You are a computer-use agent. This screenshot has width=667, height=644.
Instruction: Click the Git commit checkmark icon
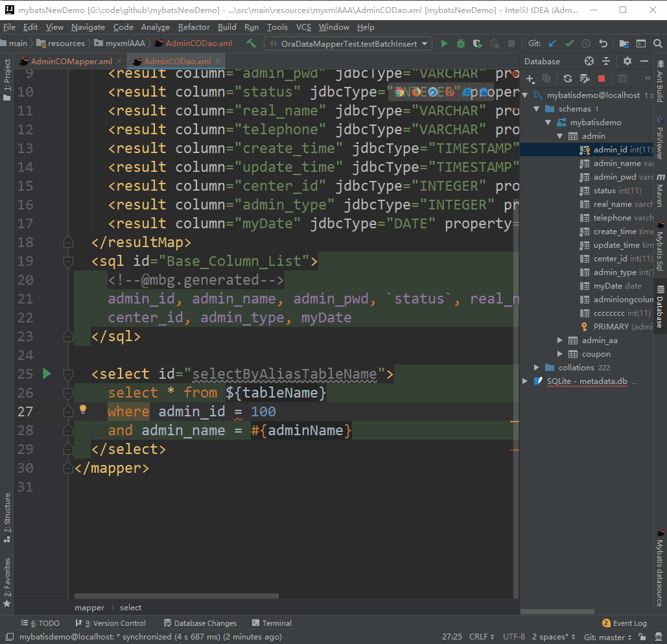click(x=569, y=43)
